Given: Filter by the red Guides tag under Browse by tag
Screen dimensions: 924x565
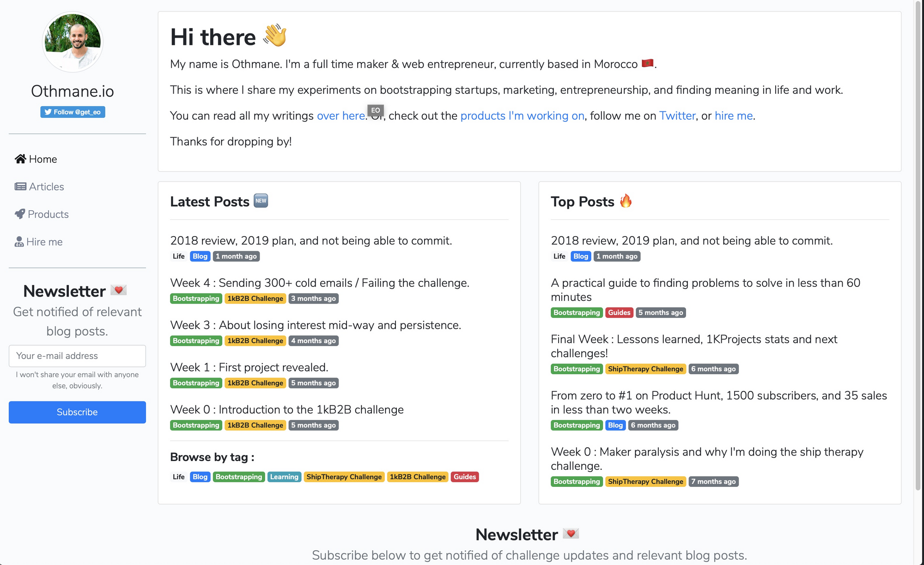Looking at the screenshot, I should tap(464, 477).
